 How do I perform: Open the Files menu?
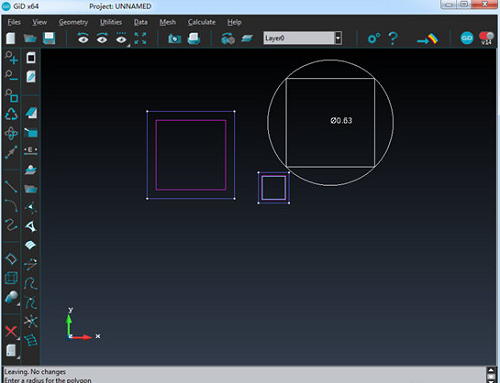pos(14,22)
